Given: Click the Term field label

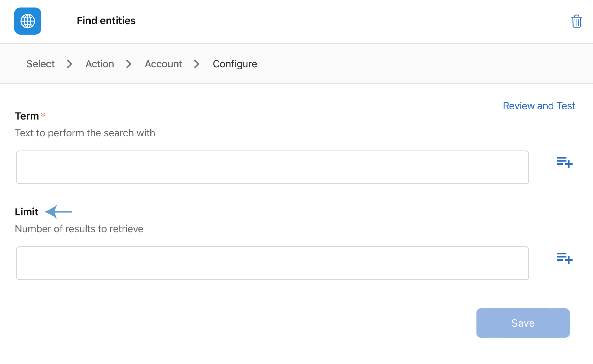Looking at the screenshot, I should (x=27, y=116).
